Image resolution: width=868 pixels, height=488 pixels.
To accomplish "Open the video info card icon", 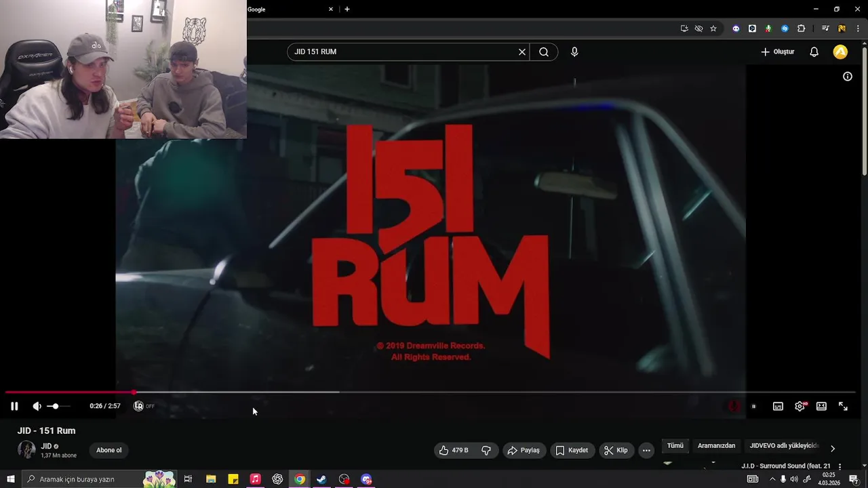I will tap(847, 77).
